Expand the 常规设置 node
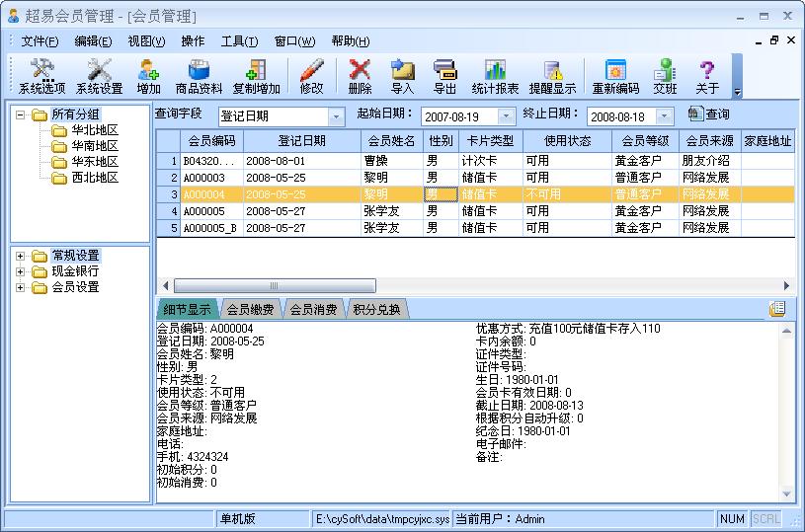 (20, 256)
